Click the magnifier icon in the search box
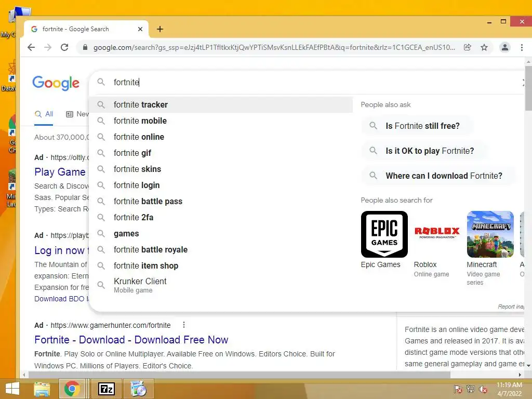Image resolution: width=532 pixels, height=399 pixels. pyautogui.click(x=101, y=82)
